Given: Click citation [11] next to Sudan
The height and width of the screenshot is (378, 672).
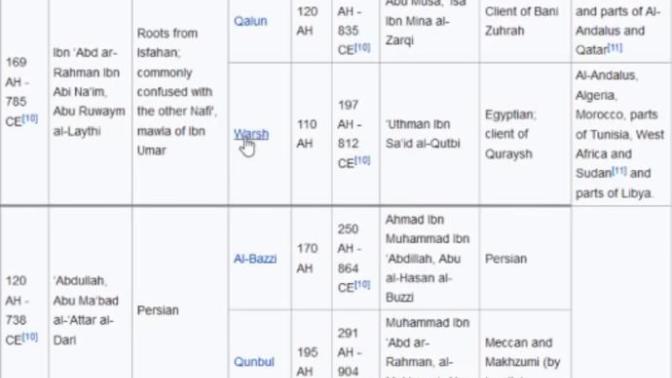Looking at the screenshot, I should 619,170.
